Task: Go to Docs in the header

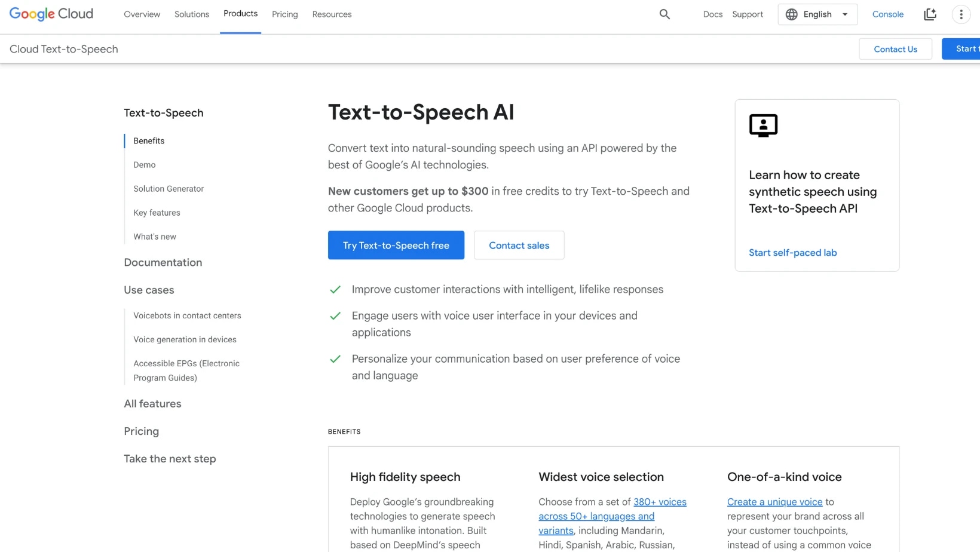Action: coord(713,14)
